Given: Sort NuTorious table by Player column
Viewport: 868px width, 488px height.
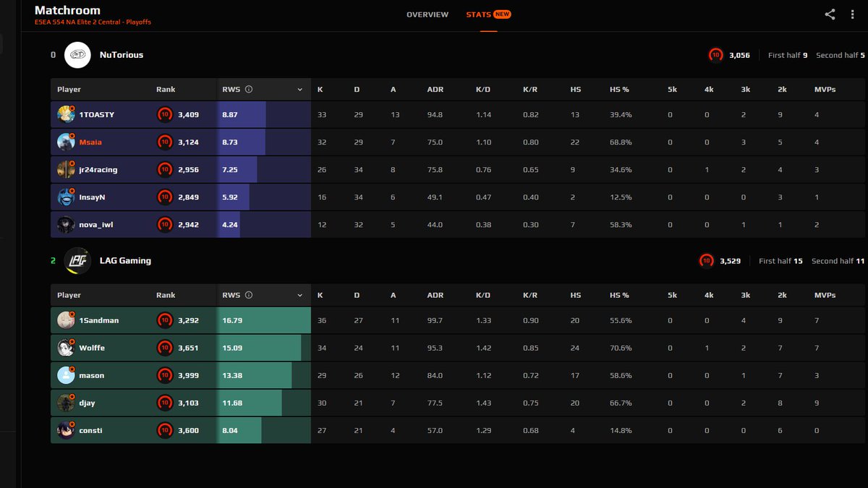Looking at the screenshot, I should pyautogui.click(x=69, y=90).
